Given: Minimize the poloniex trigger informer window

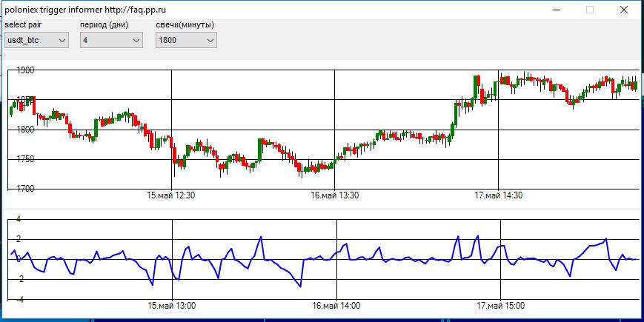Looking at the screenshot, I should tap(556, 10).
